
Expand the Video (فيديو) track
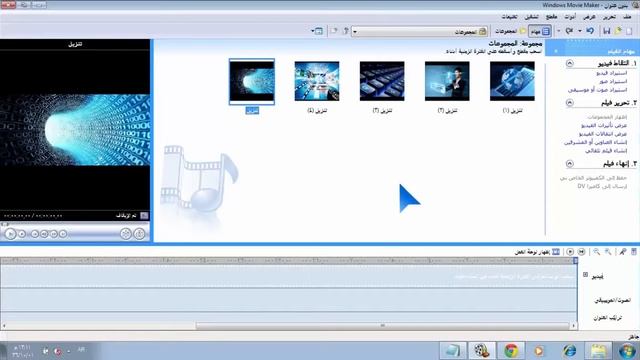[x=585, y=275]
